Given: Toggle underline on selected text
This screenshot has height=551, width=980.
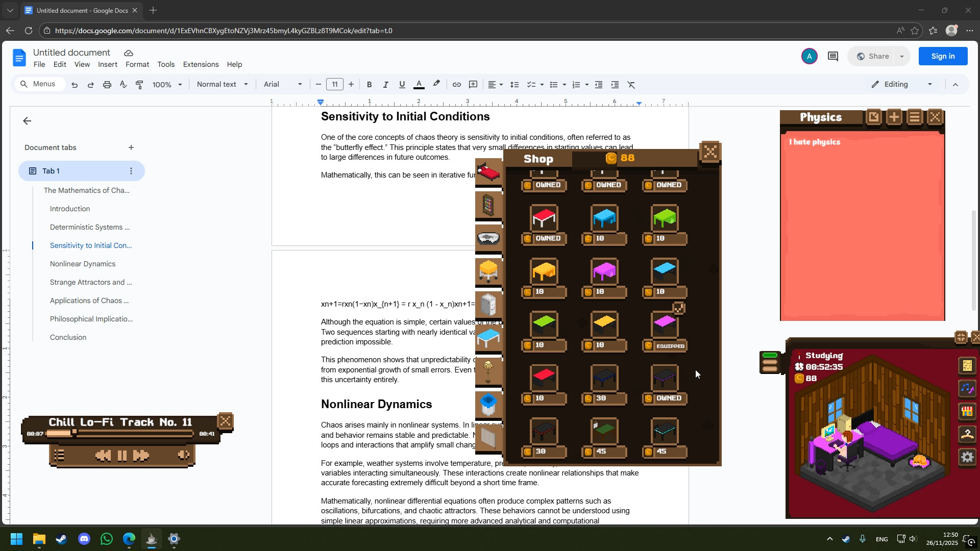Looking at the screenshot, I should point(402,84).
